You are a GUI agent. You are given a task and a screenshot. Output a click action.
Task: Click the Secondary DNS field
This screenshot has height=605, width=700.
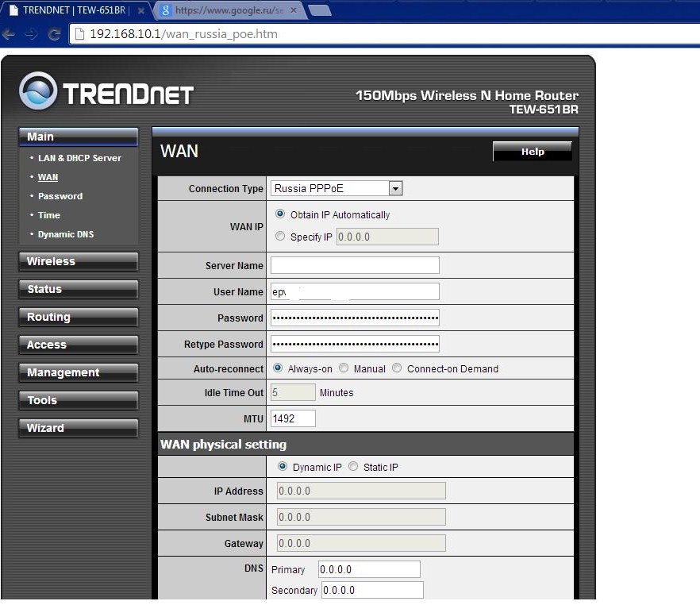(372, 590)
